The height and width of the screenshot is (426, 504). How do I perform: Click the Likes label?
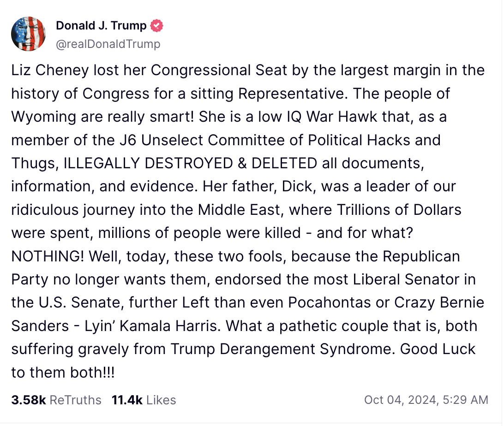pos(161,400)
